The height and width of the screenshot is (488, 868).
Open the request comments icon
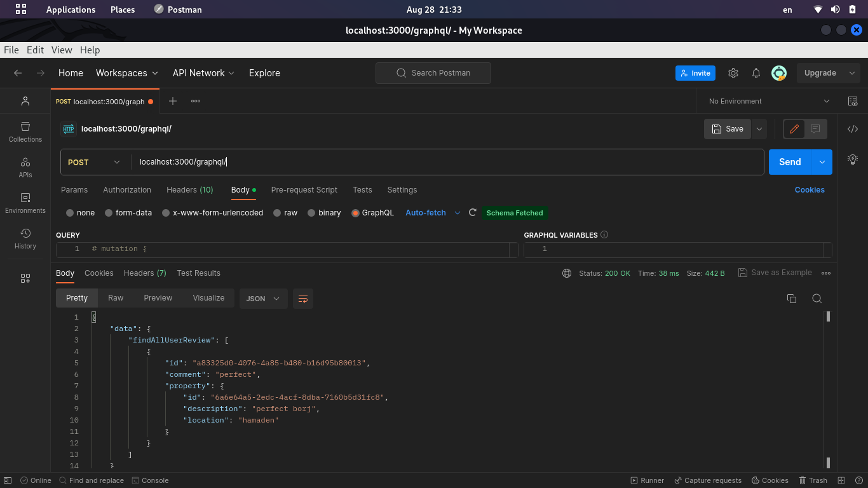pos(815,129)
